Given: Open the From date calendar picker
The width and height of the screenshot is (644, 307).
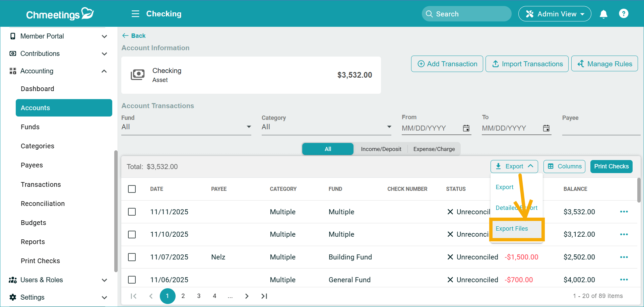Looking at the screenshot, I should tap(466, 128).
